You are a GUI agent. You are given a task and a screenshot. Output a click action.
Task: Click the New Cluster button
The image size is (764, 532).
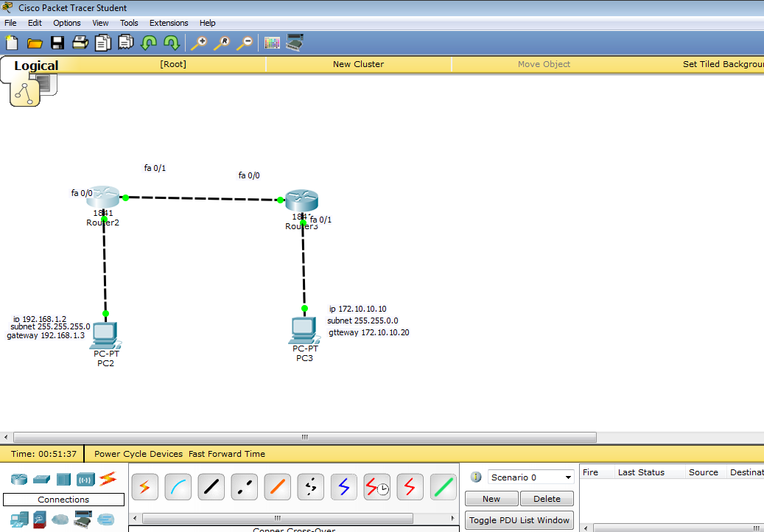coord(358,64)
